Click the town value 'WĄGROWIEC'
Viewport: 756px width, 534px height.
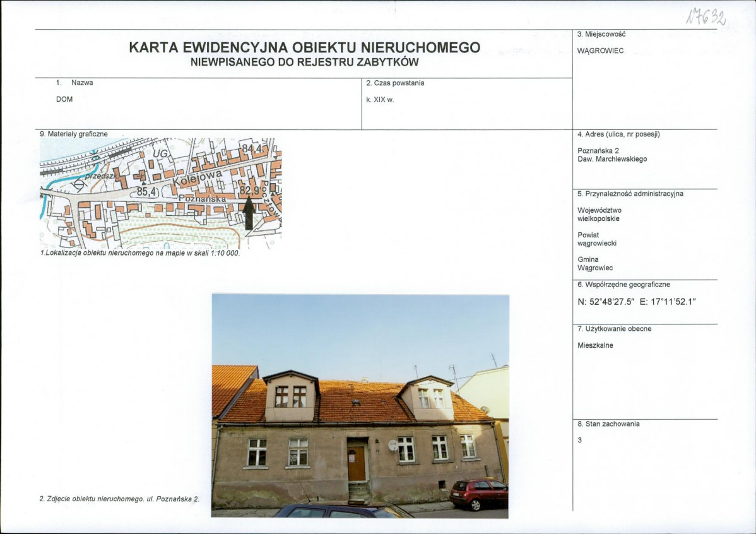(600, 50)
